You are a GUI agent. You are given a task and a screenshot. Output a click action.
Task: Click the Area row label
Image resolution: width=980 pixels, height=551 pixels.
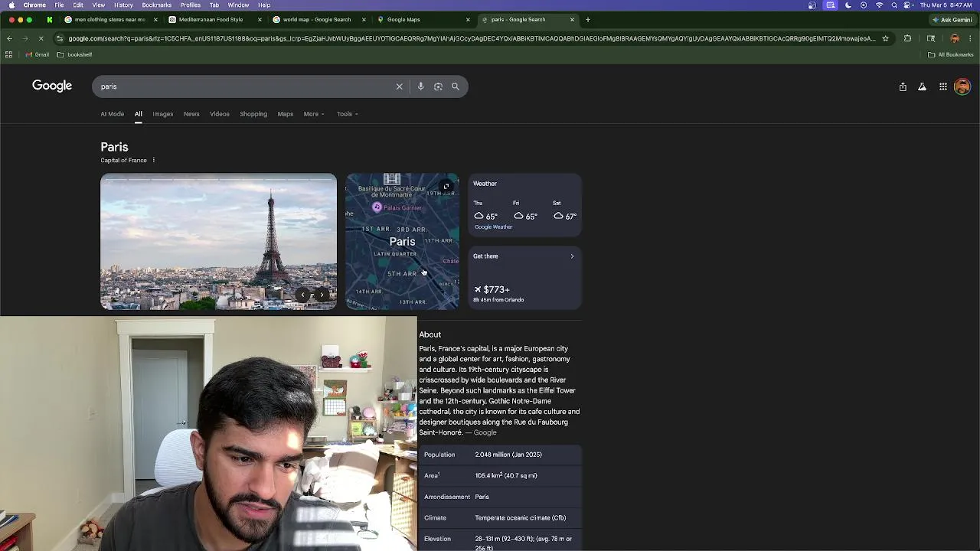point(432,475)
